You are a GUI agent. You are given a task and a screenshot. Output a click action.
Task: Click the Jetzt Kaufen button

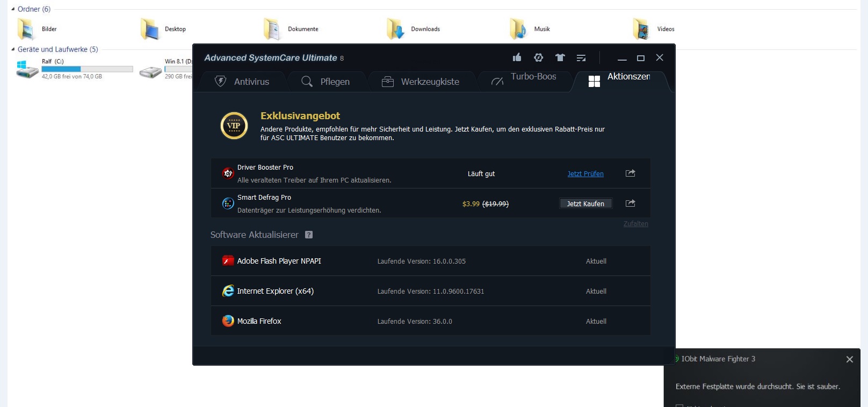pyautogui.click(x=585, y=203)
